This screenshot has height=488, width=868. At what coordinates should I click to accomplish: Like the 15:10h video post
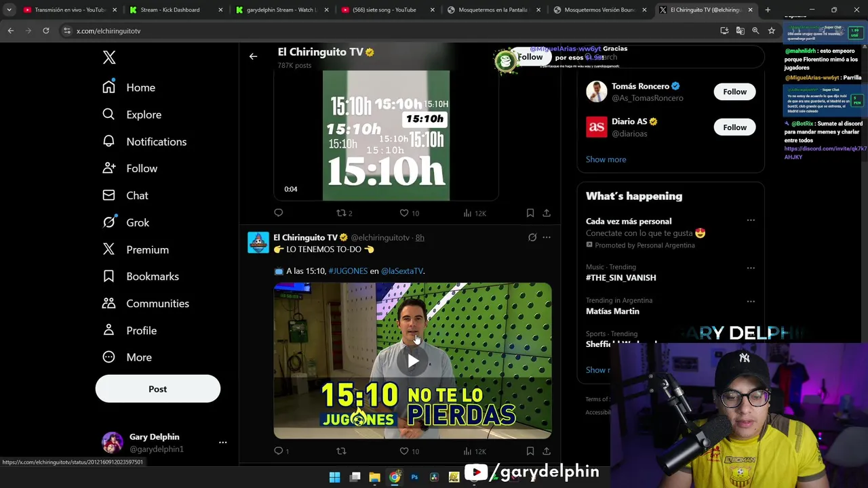point(409,213)
